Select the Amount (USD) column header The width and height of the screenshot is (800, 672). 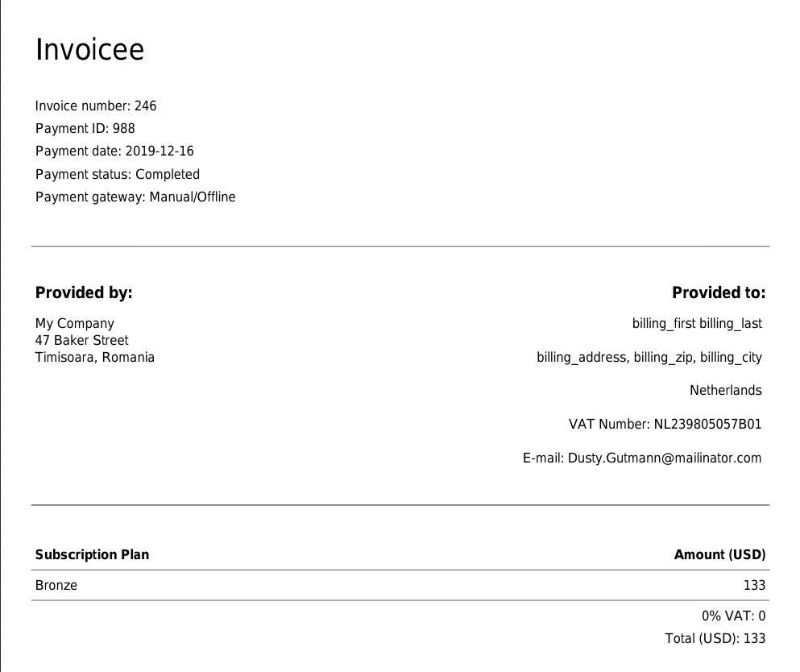coord(719,554)
